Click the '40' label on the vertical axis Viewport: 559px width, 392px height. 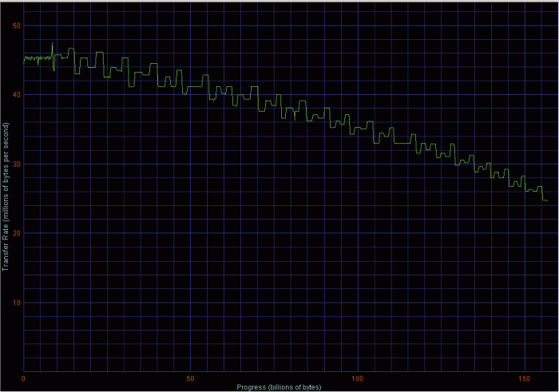pos(16,95)
